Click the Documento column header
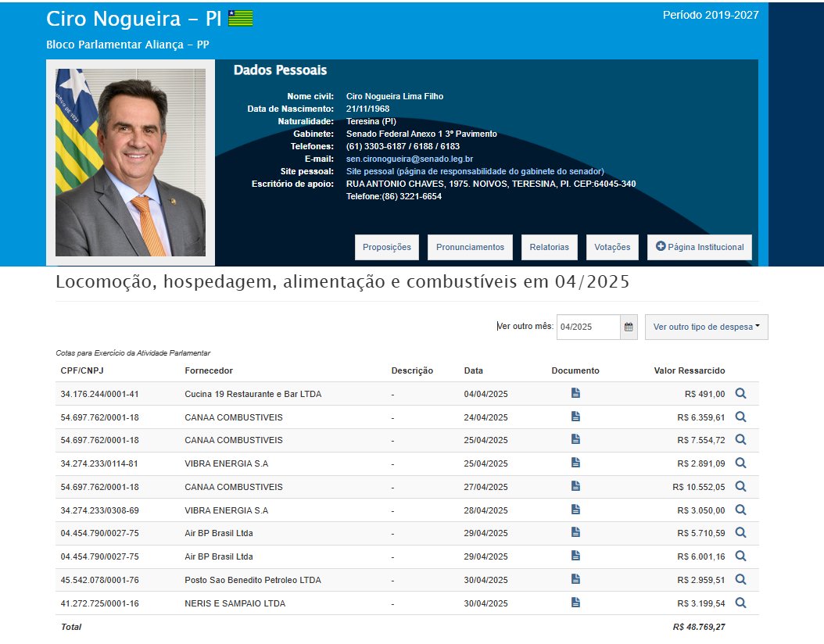Screen dimensions: 824x644 (x=575, y=370)
